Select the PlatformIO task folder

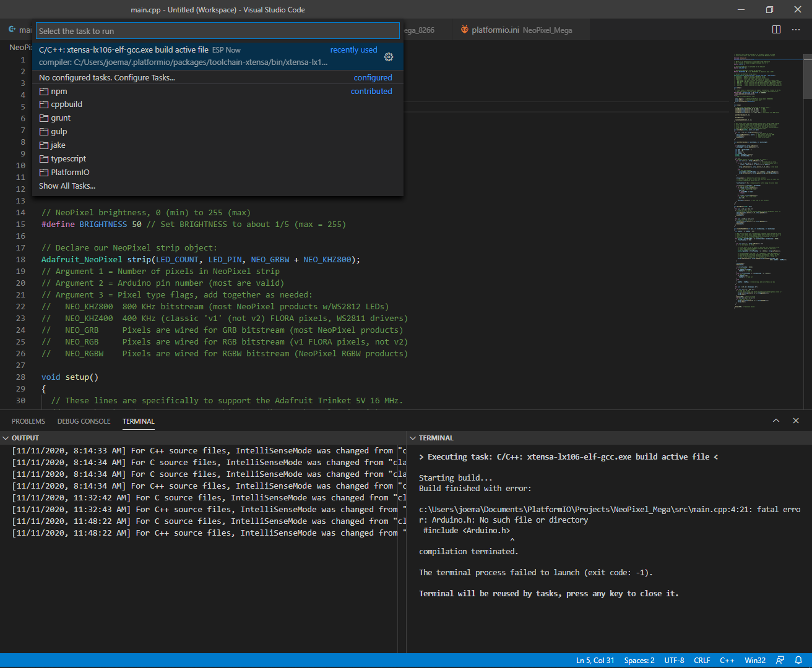(218, 173)
